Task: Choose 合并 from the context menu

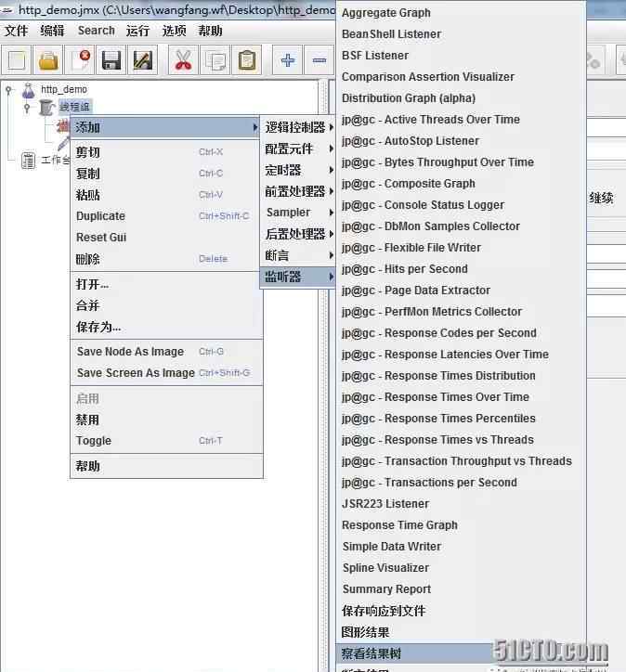Action: pos(166,305)
